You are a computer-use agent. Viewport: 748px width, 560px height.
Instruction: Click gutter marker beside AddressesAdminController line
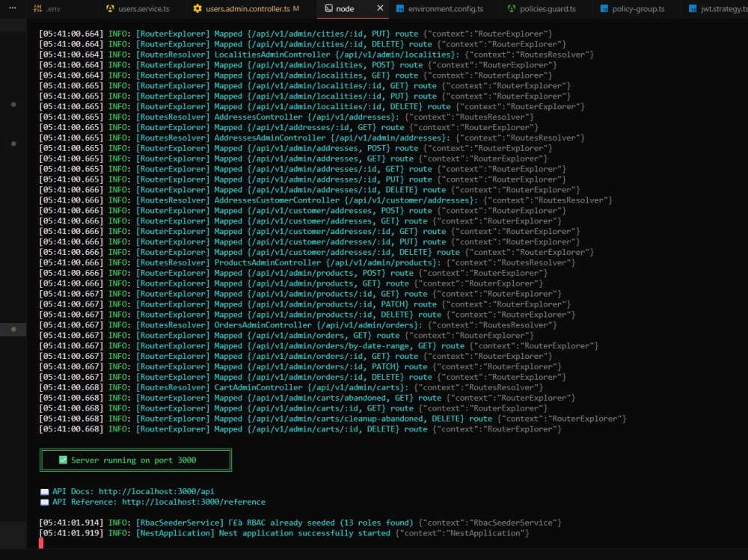pos(13,143)
